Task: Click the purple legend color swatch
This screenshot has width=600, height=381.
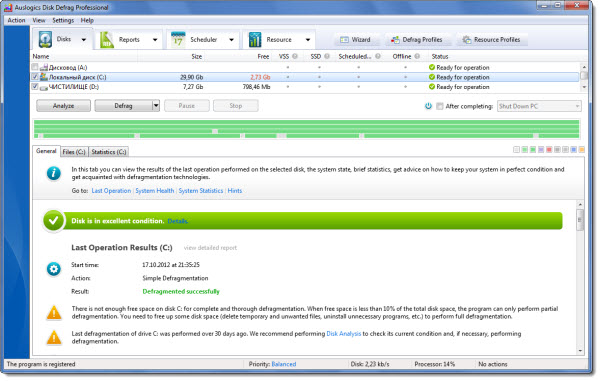Action: point(541,150)
